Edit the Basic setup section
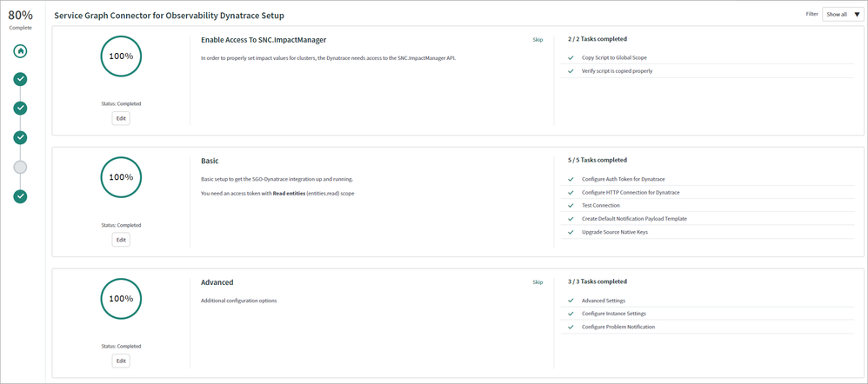Image resolution: width=868 pixels, height=384 pixels. coord(121,240)
